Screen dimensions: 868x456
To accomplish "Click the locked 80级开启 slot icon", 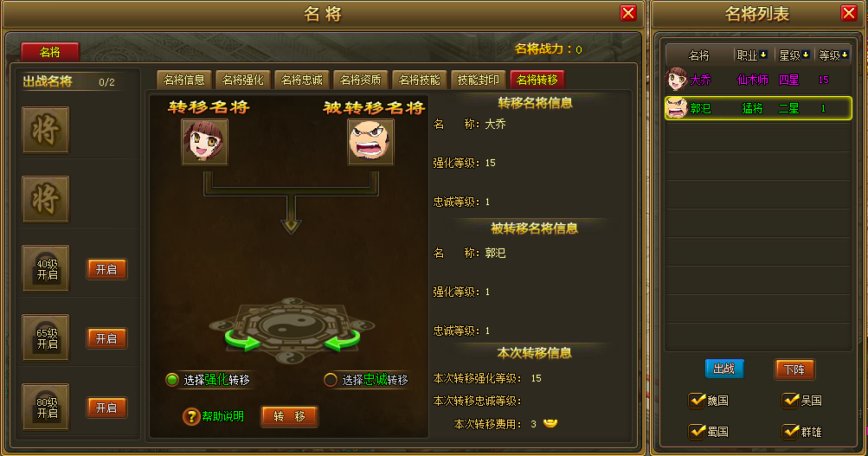I will click(45, 407).
